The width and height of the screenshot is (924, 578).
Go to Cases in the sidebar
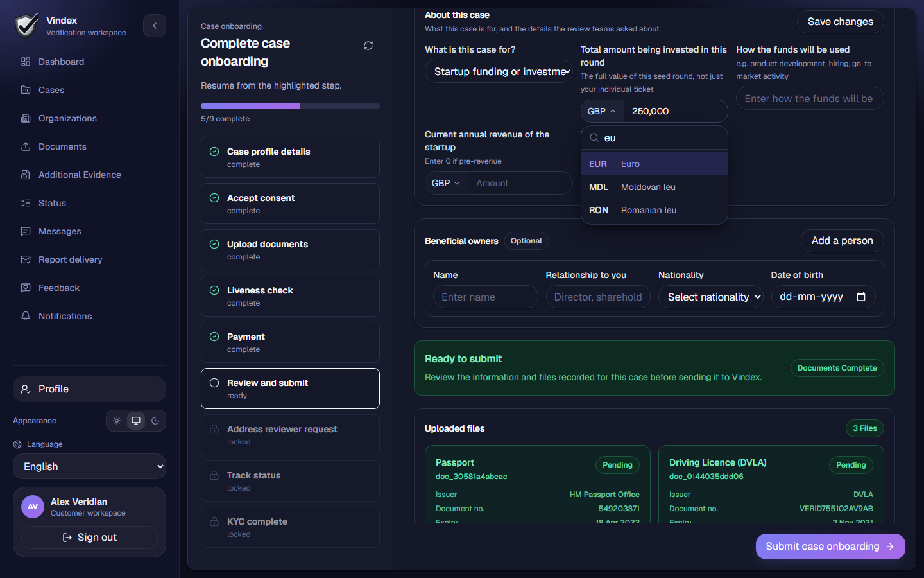(x=89, y=90)
